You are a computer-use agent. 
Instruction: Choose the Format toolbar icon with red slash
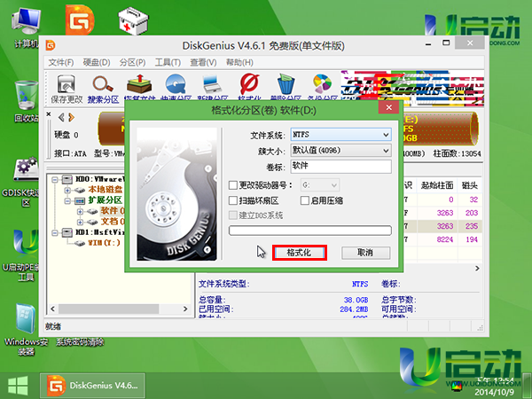coord(249,88)
